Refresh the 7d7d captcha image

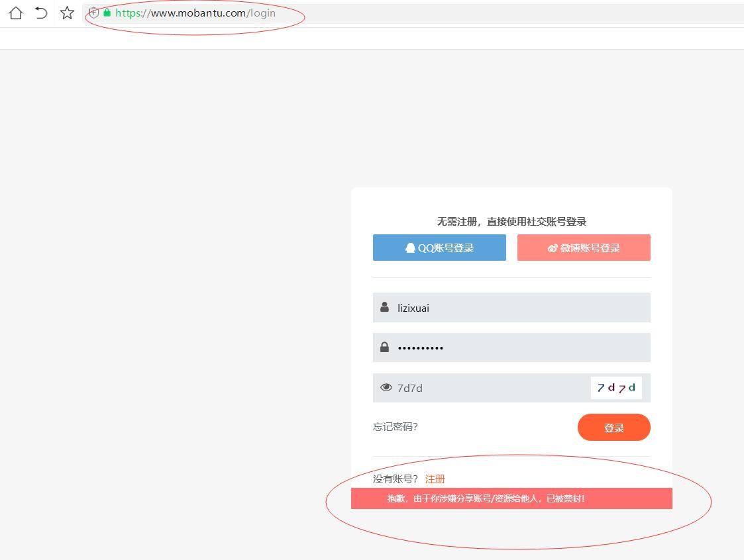click(616, 388)
